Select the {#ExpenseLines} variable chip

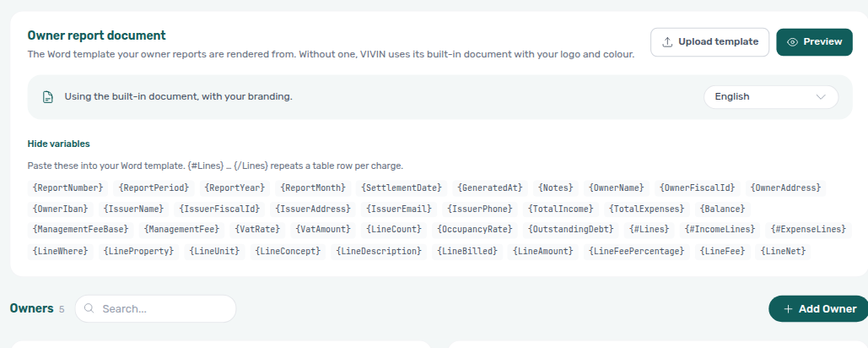[x=809, y=230]
